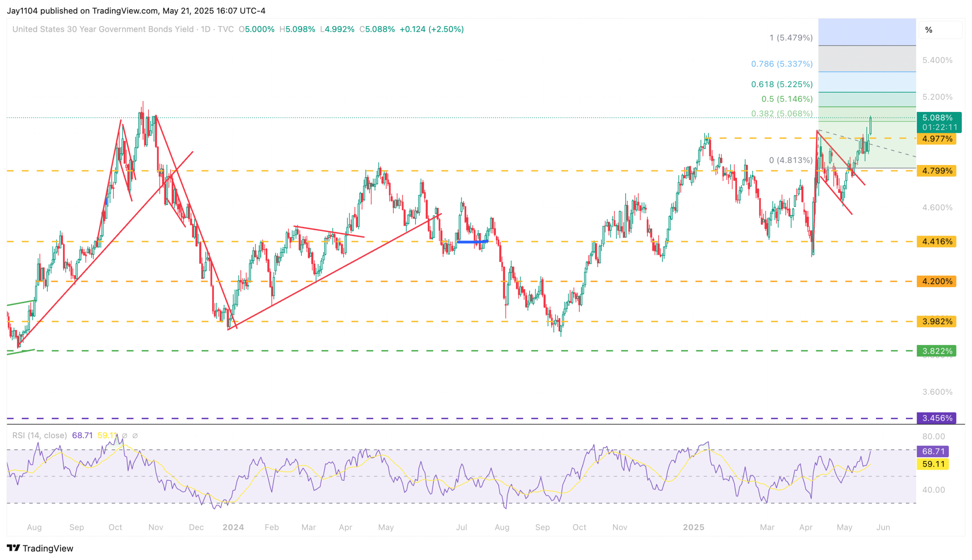
Task: Click the 2025 year label on the time axis
Action: click(693, 527)
